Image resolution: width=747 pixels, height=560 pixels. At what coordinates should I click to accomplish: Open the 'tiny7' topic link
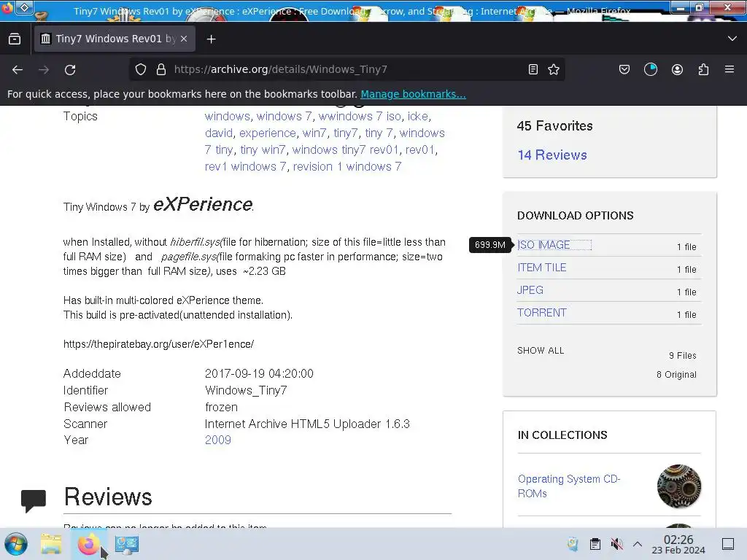point(345,133)
